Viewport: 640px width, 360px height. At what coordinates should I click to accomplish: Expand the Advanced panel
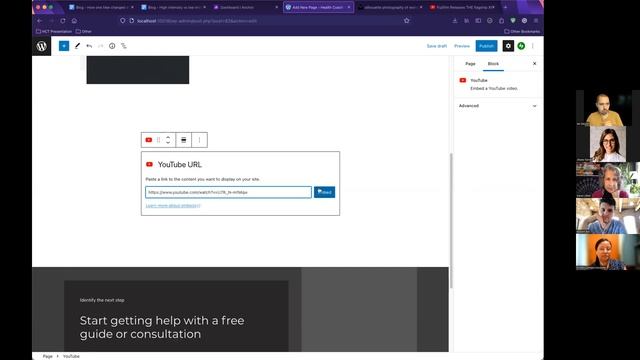[498, 106]
